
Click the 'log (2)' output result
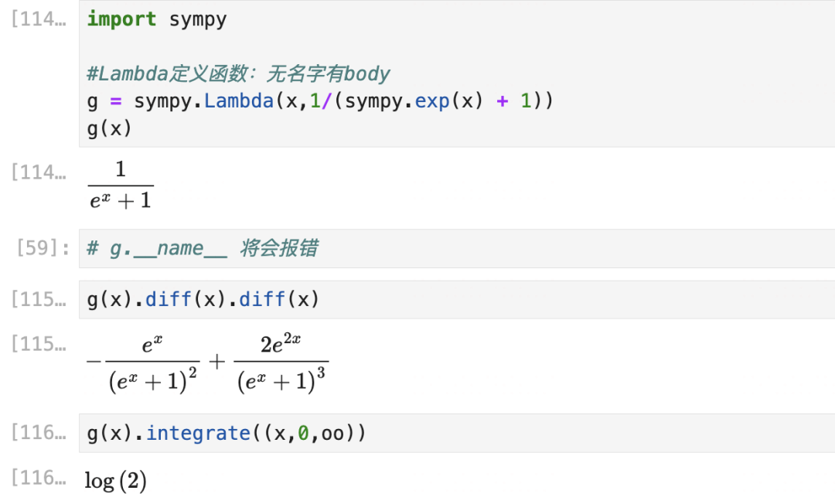click(116, 481)
